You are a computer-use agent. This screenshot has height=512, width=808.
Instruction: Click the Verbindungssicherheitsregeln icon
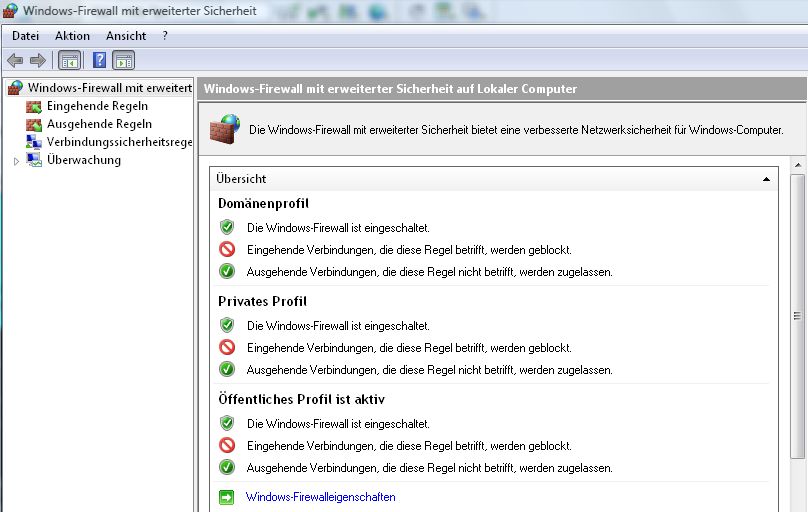tap(34, 142)
